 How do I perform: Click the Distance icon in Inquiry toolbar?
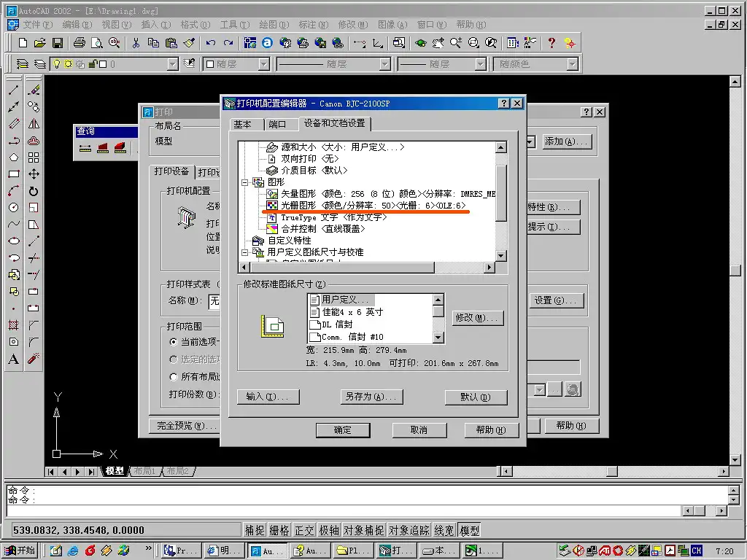pyautogui.click(x=85, y=148)
